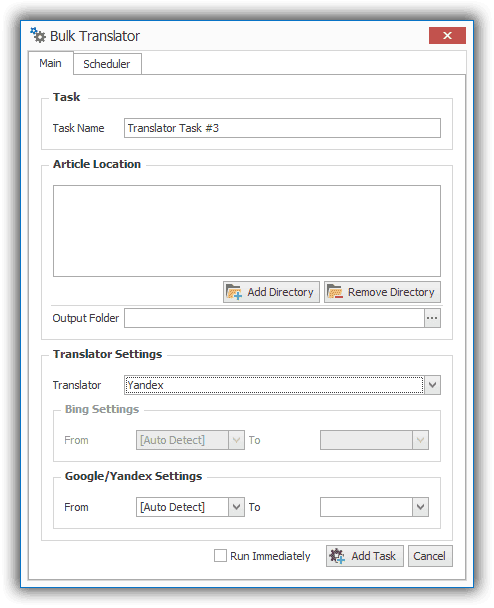
Task: Click the Add Directory button text
Action: click(x=280, y=292)
